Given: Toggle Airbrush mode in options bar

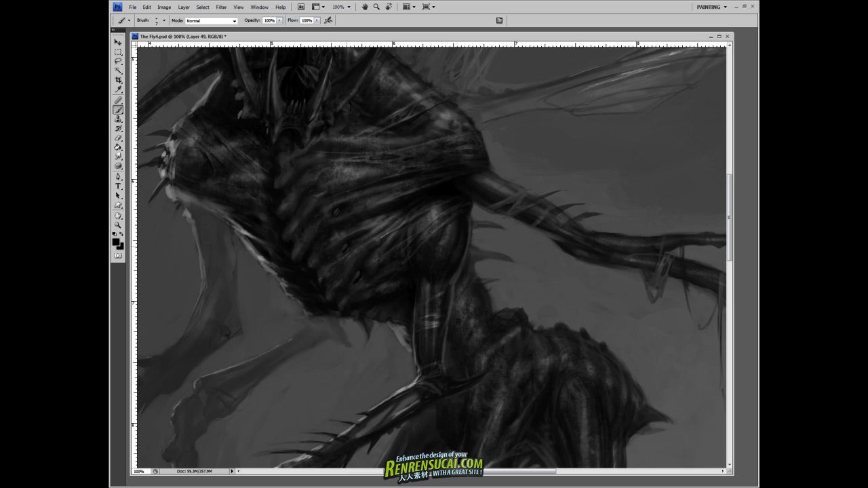Looking at the screenshot, I should 329,20.
